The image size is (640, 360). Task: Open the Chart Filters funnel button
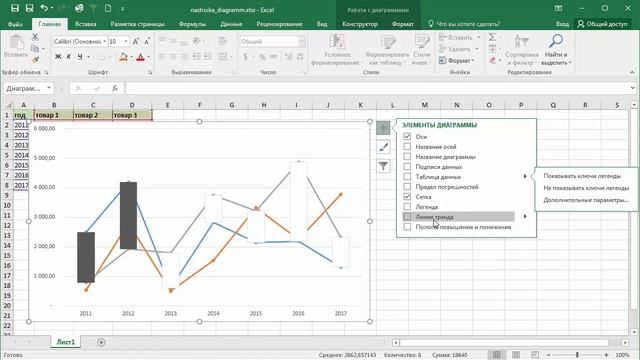[x=383, y=166]
